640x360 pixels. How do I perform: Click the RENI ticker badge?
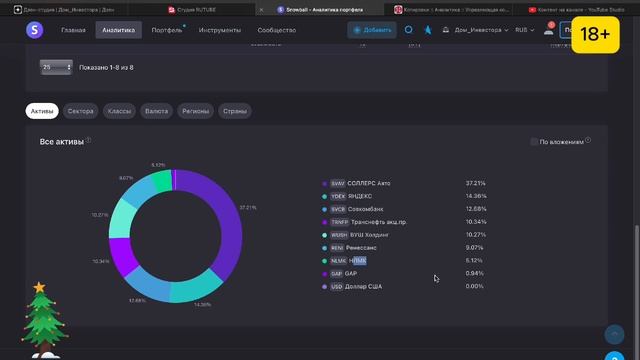tap(337, 248)
